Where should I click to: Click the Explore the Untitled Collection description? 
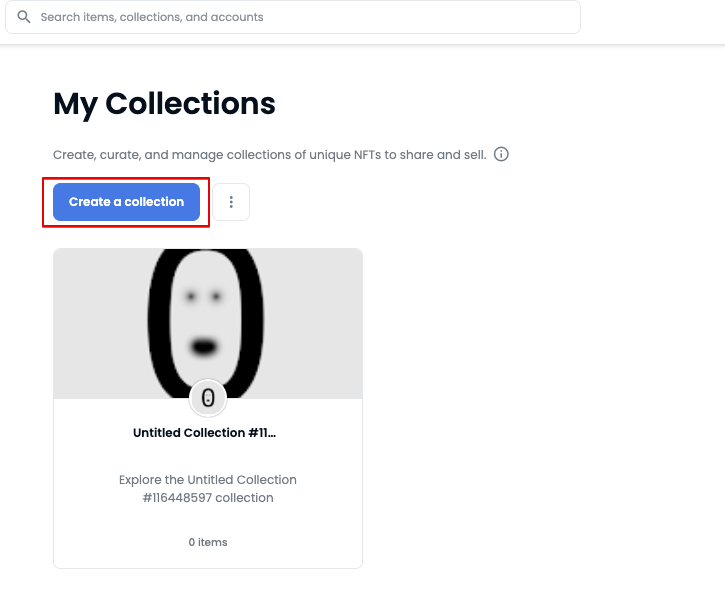(x=208, y=489)
